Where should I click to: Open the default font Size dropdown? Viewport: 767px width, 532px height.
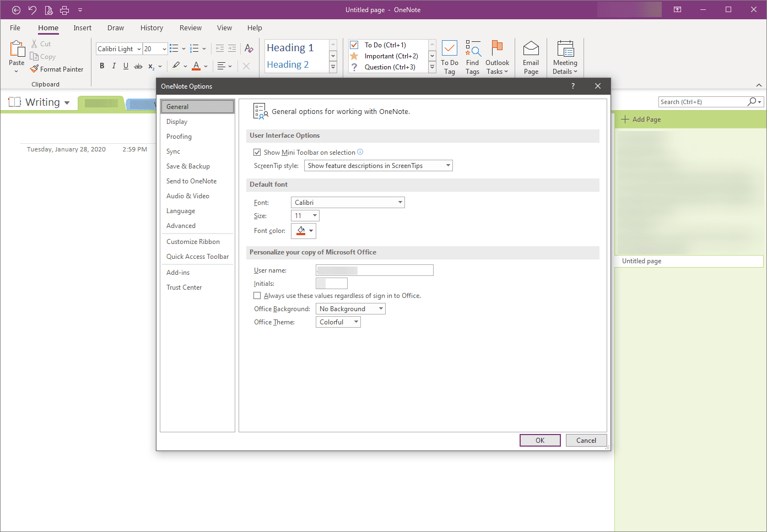[305, 216]
